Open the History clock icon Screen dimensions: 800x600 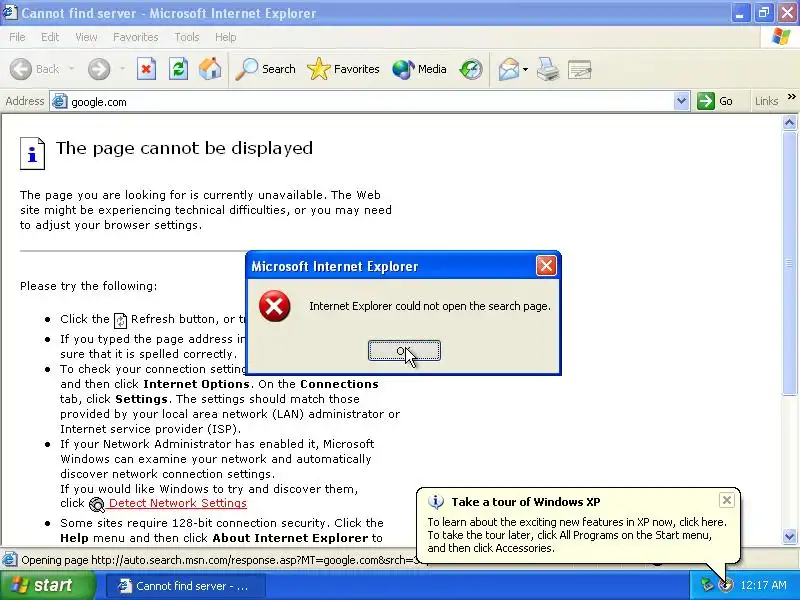pos(470,69)
